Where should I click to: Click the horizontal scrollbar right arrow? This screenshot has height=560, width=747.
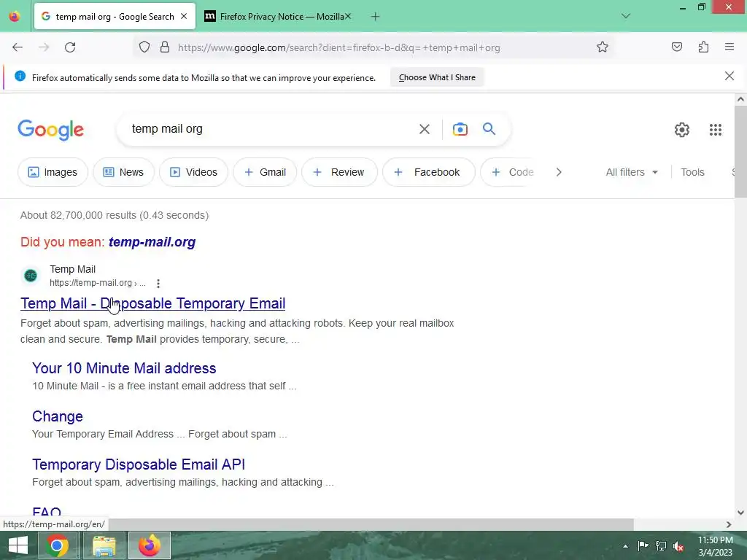(x=729, y=524)
